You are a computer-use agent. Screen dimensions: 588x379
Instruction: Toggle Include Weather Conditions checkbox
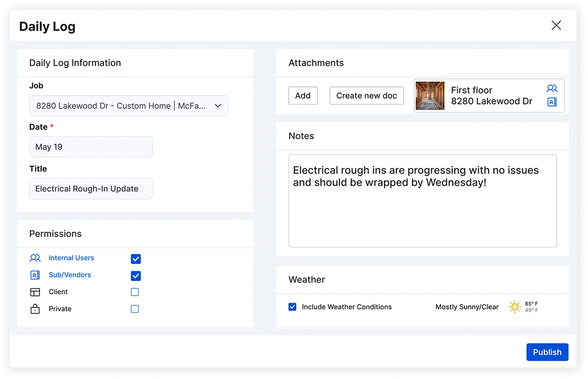pyautogui.click(x=293, y=307)
